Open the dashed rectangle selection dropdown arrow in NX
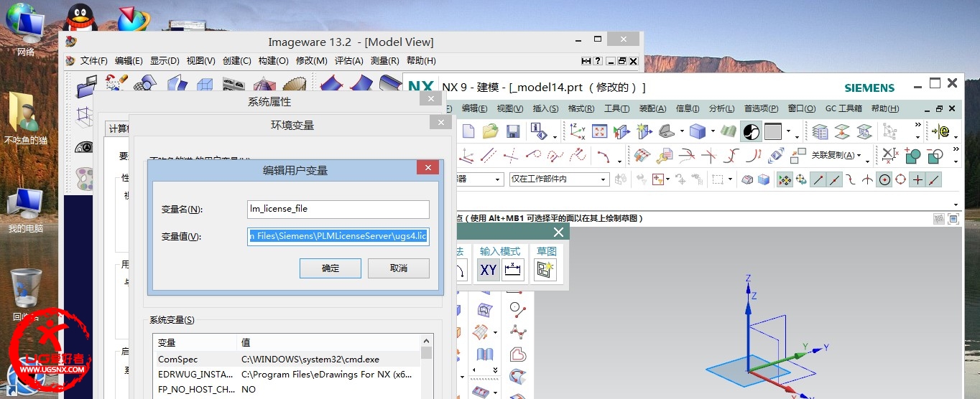Screen dimensions: 980x399 [731, 179]
